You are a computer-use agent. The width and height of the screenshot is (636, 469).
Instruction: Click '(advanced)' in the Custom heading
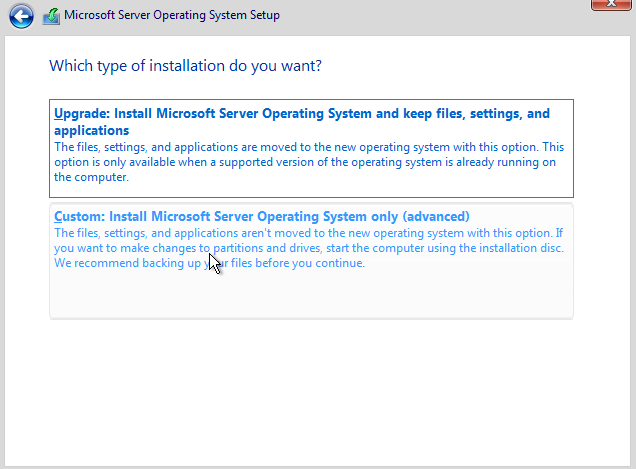[436, 216]
